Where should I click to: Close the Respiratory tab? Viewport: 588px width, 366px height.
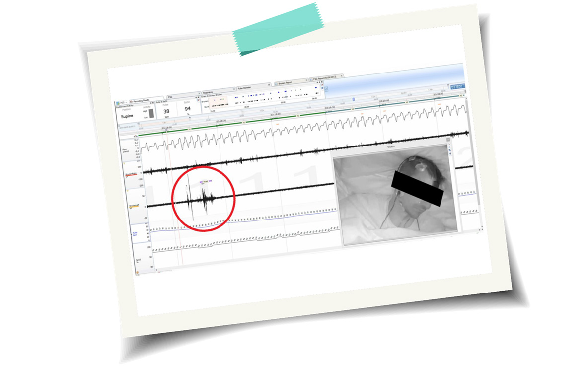pyautogui.click(x=234, y=89)
